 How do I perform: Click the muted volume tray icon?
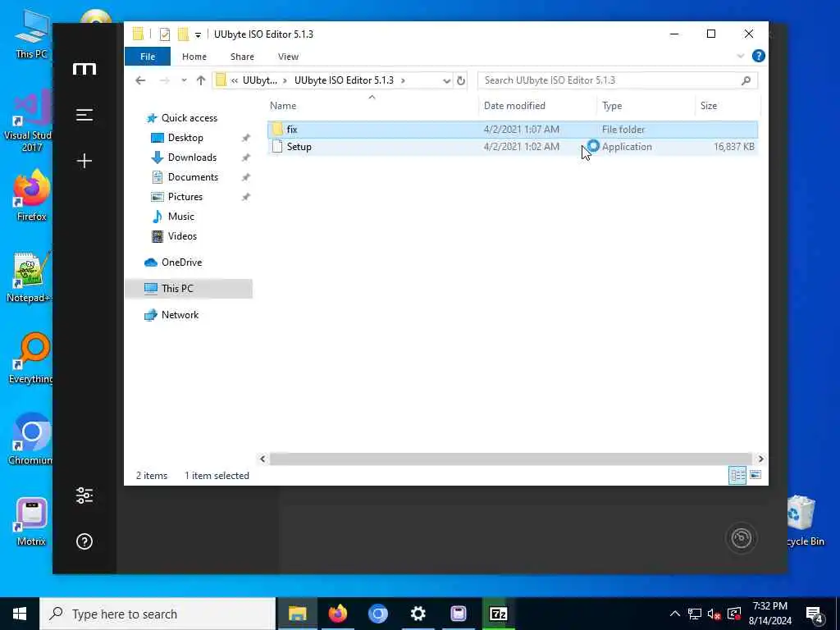click(x=714, y=614)
